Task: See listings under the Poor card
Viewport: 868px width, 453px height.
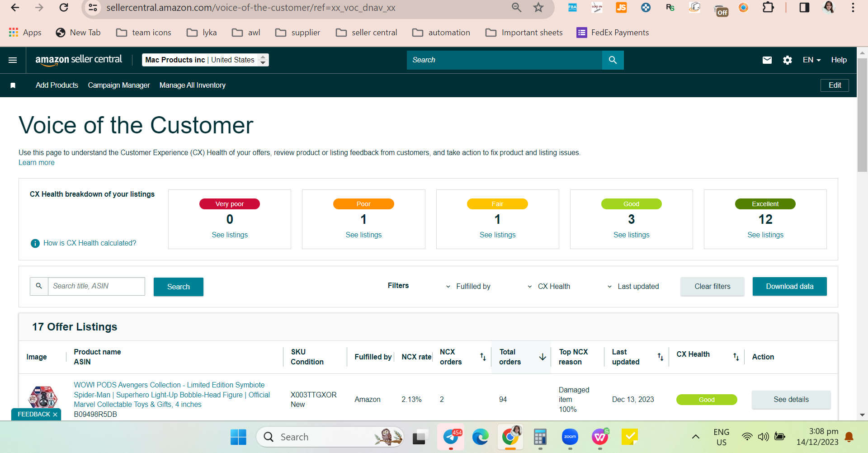Action: 363,235
